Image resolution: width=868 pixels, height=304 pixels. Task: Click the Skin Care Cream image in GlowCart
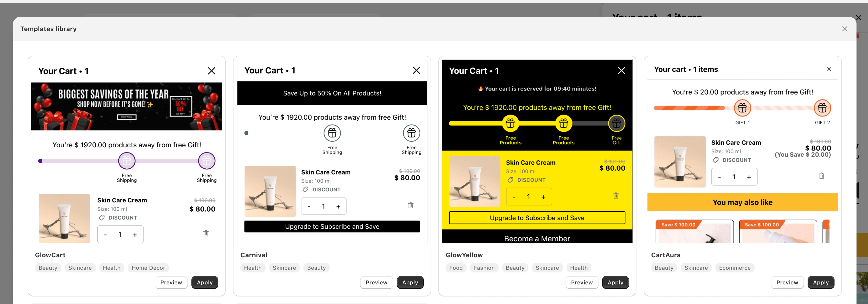coord(64,218)
